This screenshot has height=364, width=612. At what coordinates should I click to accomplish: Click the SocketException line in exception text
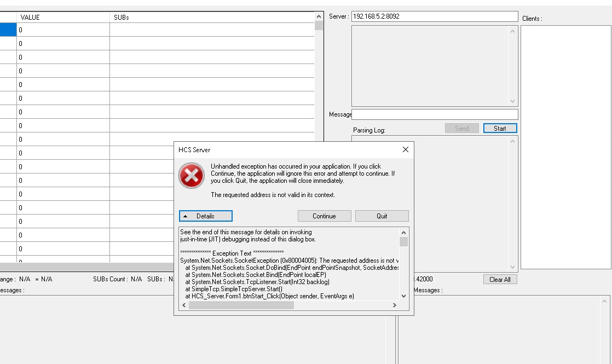point(289,261)
